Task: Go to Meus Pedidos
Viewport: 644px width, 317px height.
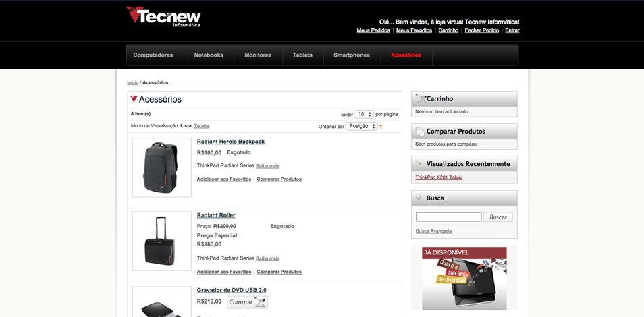Action: pyautogui.click(x=373, y=30)
